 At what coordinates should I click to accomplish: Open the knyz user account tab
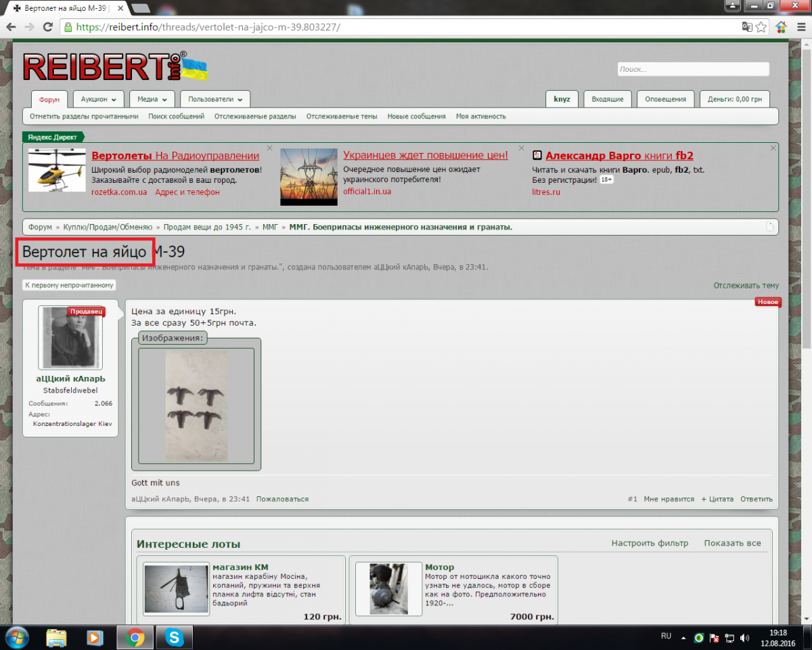562,99
